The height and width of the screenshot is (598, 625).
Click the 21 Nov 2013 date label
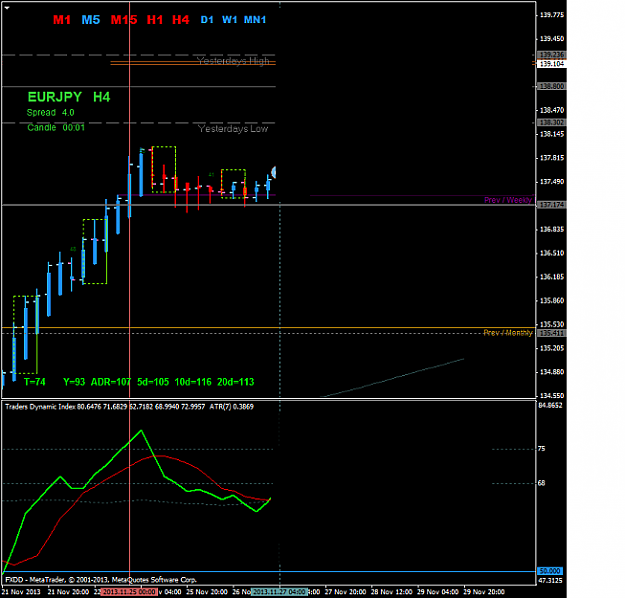coord(21,592)
